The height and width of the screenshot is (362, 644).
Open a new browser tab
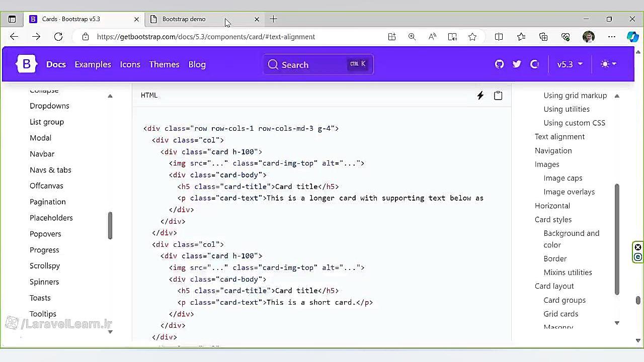coord(273,19)
